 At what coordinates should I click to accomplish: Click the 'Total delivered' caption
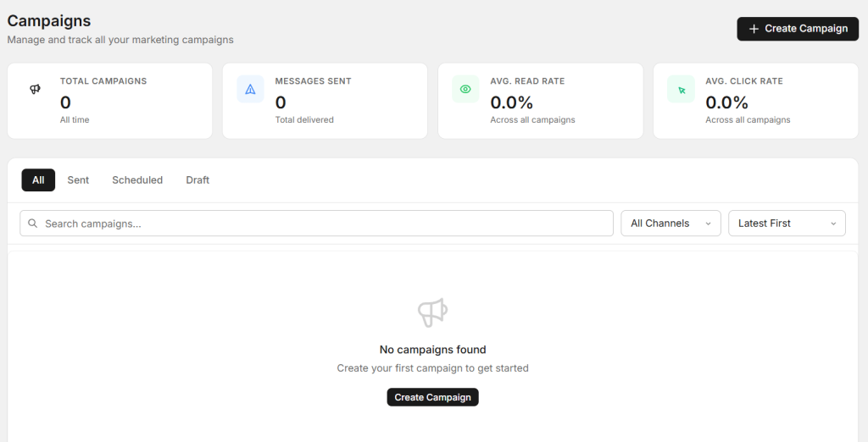(x=304, y=119)
